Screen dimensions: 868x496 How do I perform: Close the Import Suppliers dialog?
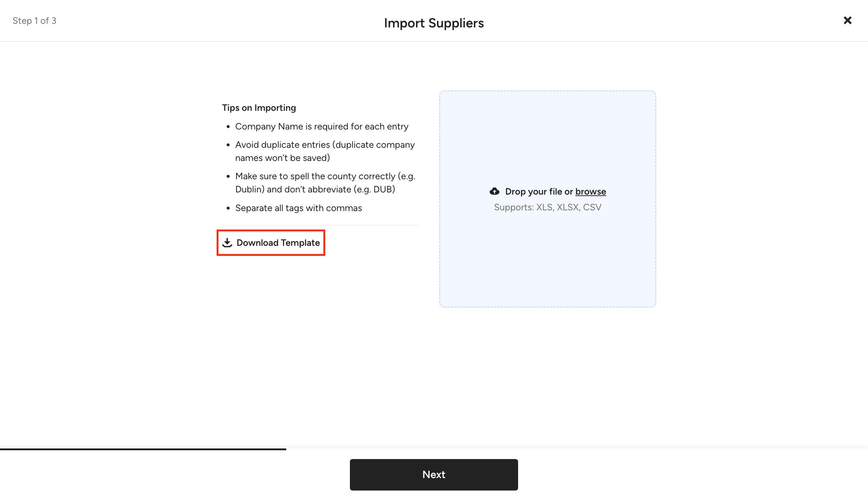coord(848,20)
